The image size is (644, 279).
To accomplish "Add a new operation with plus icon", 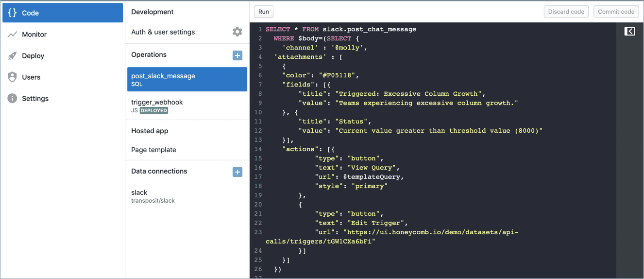I will pos(237,55).
